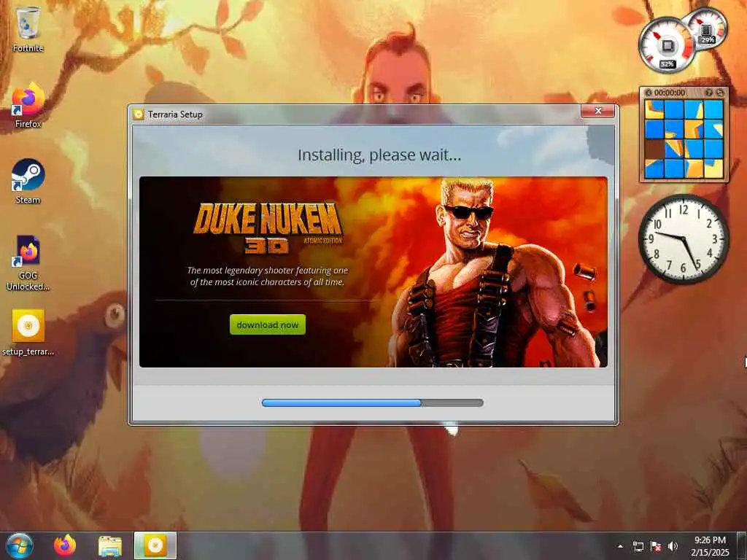
Task: Click the green download now button
Action: point(267,324)
